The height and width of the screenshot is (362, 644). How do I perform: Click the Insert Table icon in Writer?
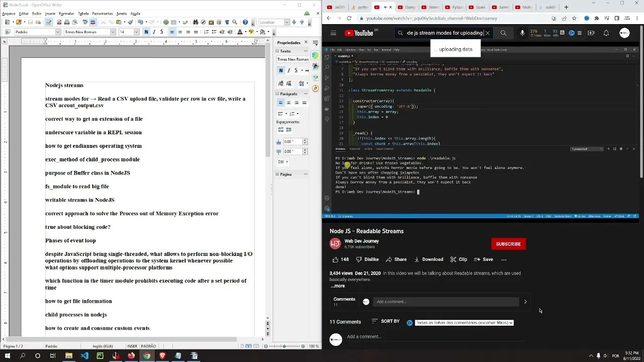click(174, 22)
